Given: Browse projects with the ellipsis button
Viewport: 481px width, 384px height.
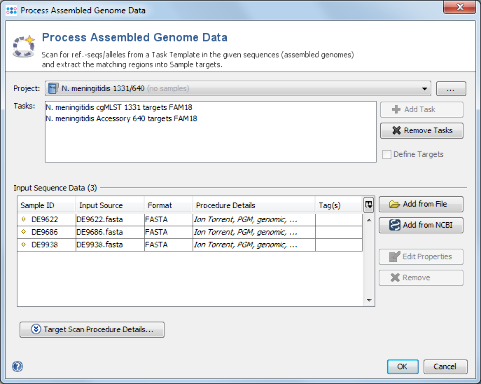Looking at the screenshot, I should tap(451, 89).
